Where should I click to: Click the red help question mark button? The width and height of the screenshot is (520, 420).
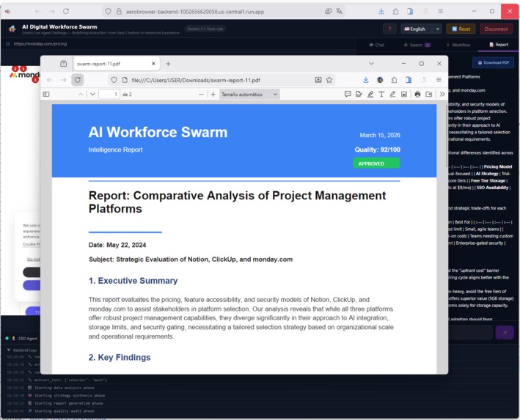click(x=389, y=29)
